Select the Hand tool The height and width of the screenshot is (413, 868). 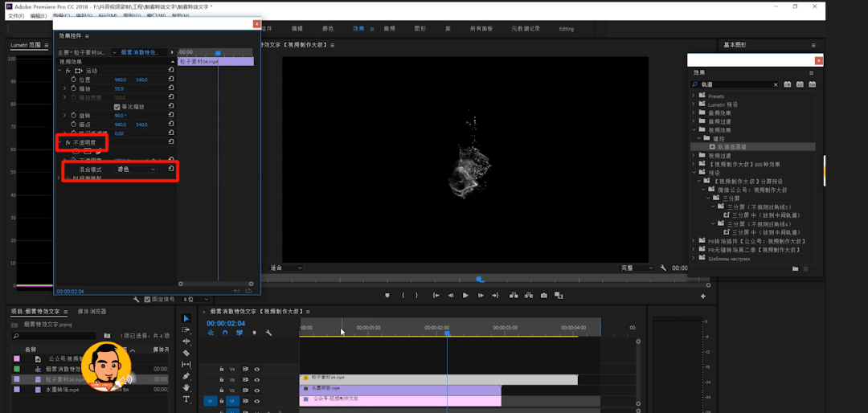pos(186,387)
